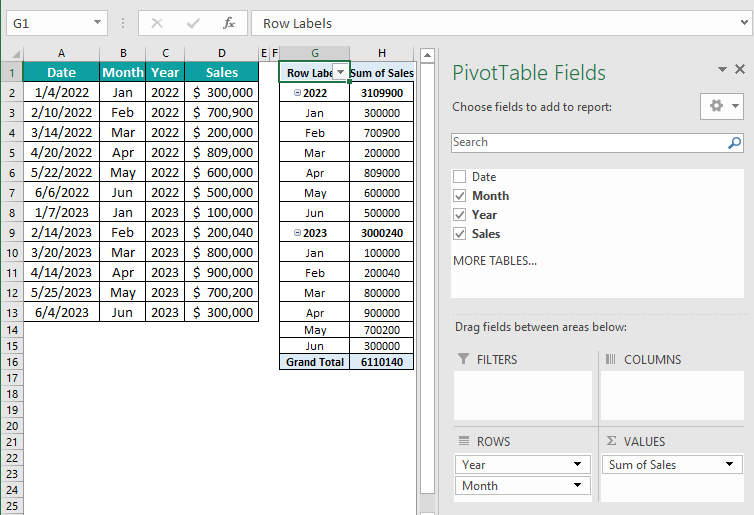Click the cell containing $ 200,040
This screenshot has width=754, height=515.
222,233
